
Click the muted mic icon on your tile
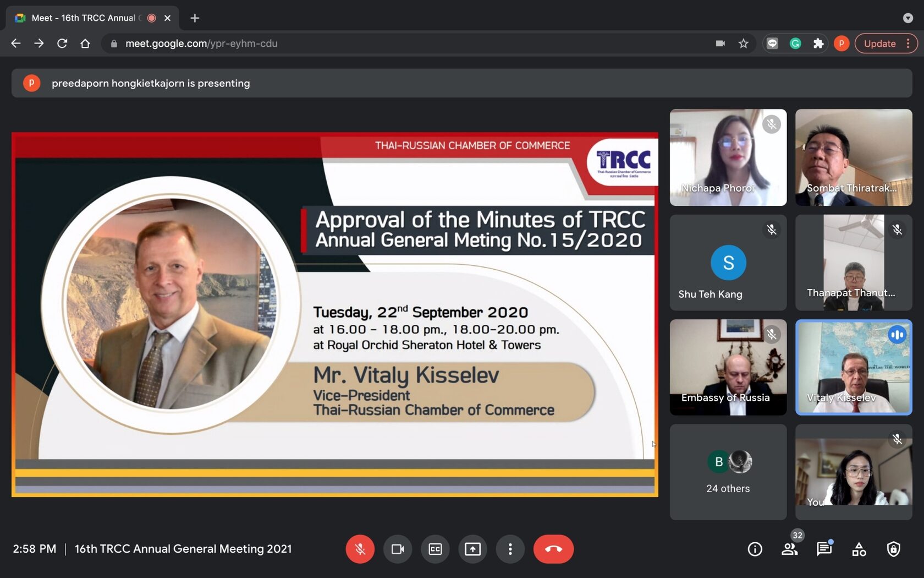[897, 439]
